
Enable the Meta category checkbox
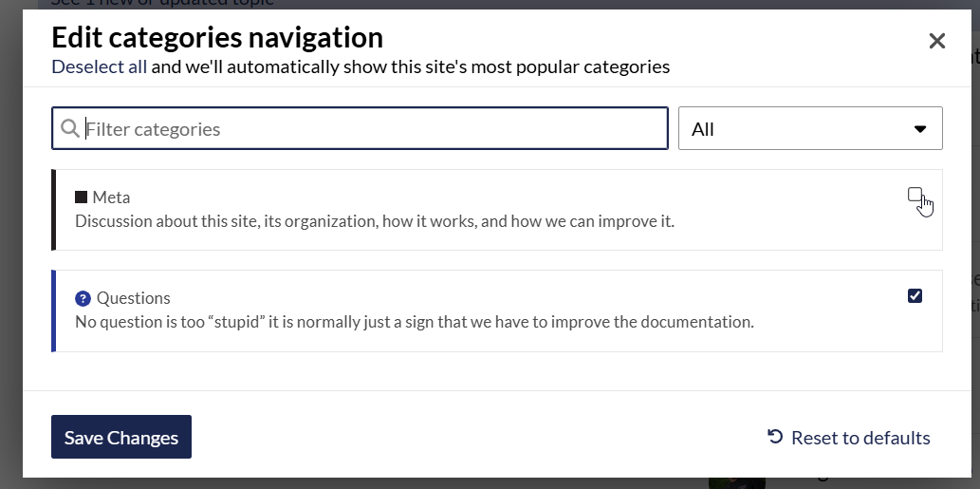point(915,195)
